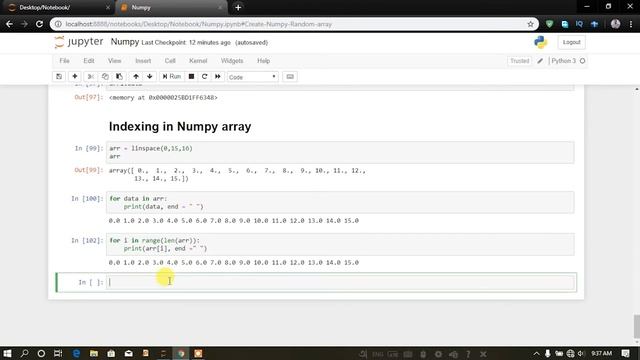Image resolution: width=640 pixels, height=360 pixels.
Task: Open the Kernel menu
Action: pyautogui.click(x=198, y=61)
